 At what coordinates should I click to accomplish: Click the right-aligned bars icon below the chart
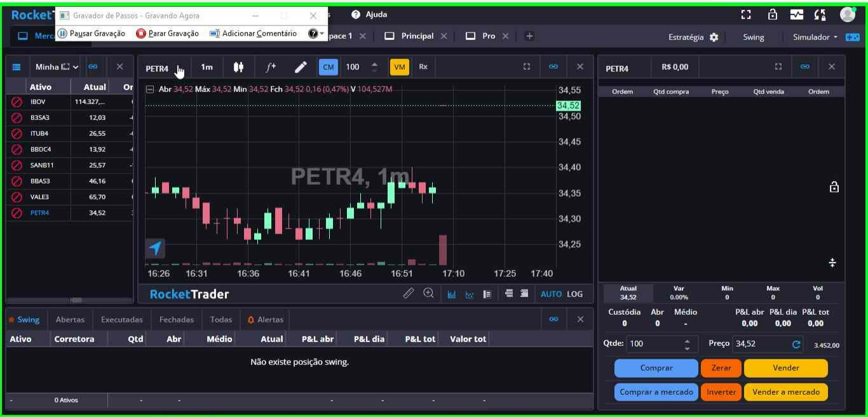click(x=524, y=293)
